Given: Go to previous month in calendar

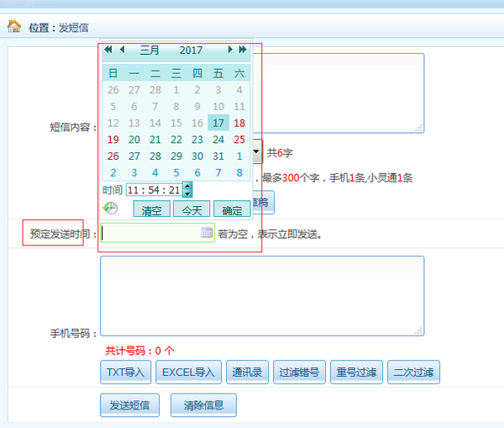Looking at the screenshot, I should pyautogui.click(x=122, y=50).
